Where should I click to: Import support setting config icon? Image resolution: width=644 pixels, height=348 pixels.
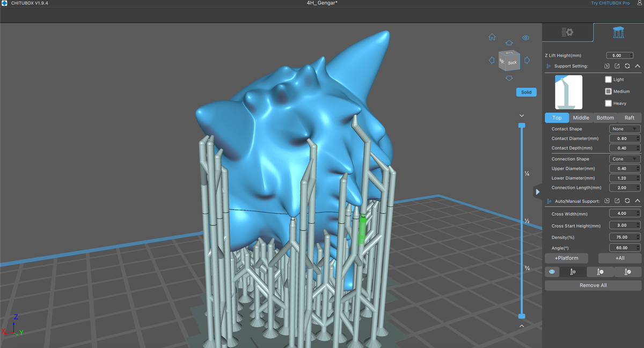point(606,66)
